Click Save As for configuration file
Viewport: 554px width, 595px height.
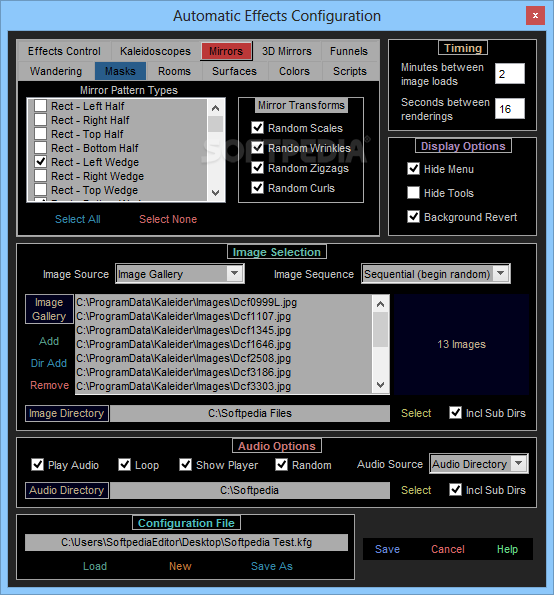click(x=272, y=566)
